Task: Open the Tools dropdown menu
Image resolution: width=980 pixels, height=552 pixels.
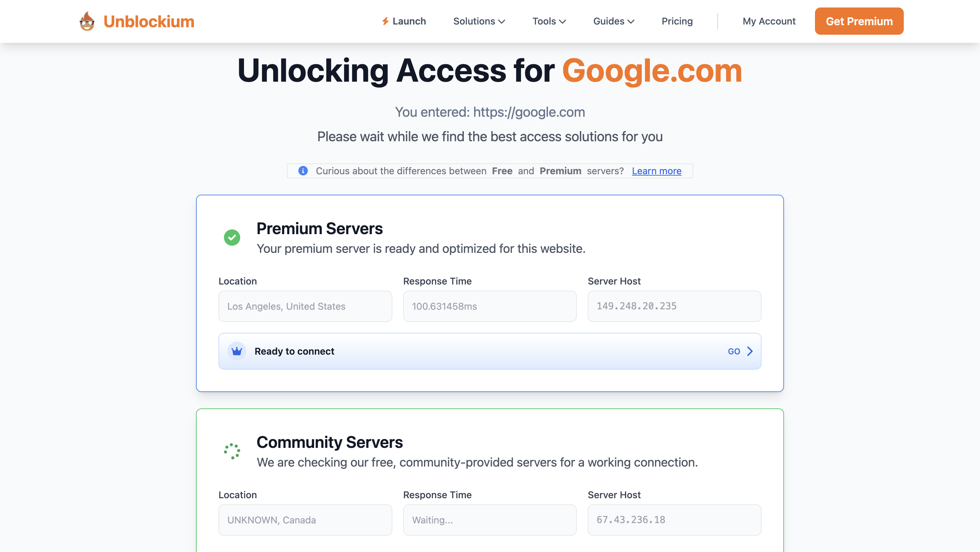Action: pyautogui.click(x=549, y=21)
